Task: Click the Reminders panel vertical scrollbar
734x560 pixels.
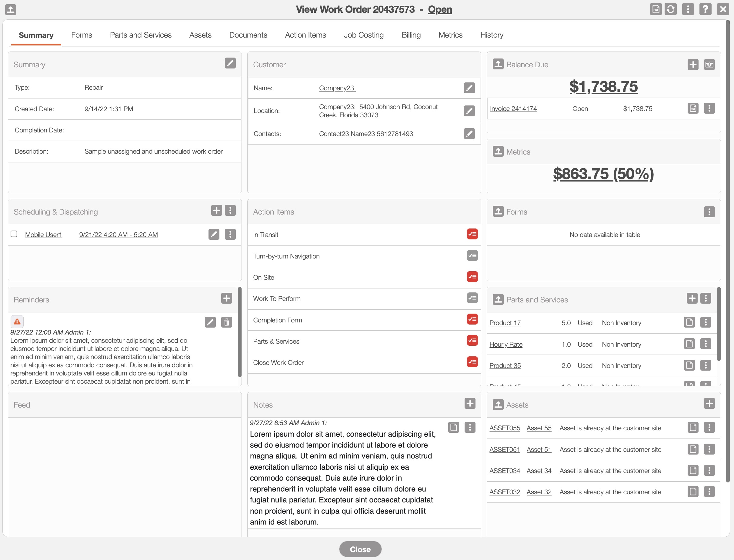Action: (x=239, y=332)
